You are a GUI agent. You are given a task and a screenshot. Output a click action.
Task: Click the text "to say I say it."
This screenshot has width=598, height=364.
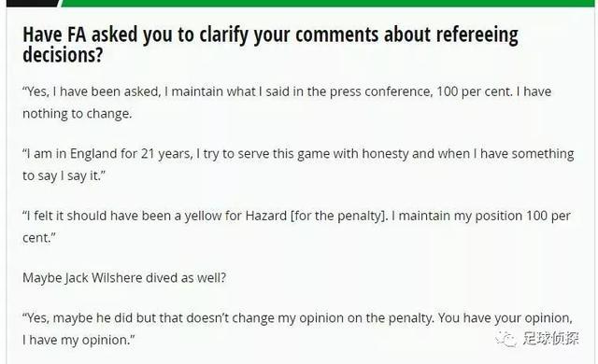pos(64,175)
